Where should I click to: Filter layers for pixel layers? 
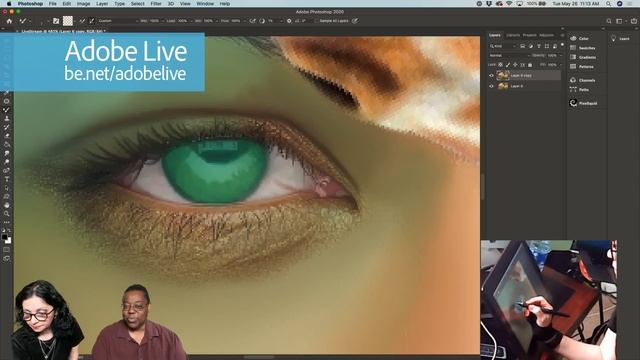522,46
